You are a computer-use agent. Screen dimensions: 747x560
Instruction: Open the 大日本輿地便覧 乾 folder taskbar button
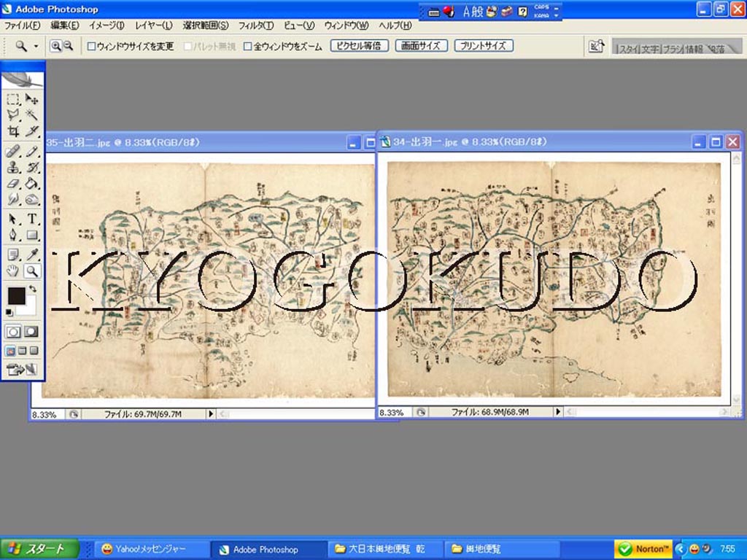click(385, 549)
